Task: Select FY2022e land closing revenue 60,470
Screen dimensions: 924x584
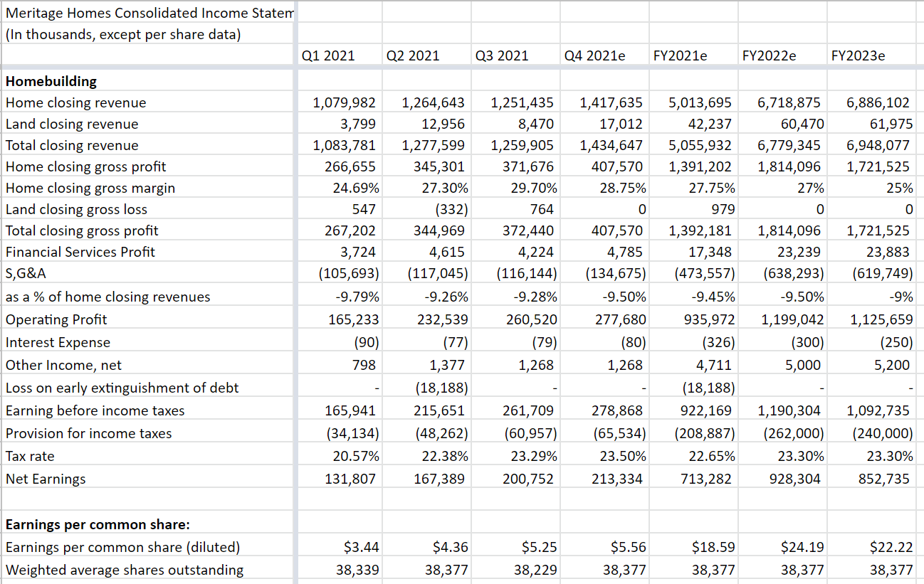Action: click(802, 124)
